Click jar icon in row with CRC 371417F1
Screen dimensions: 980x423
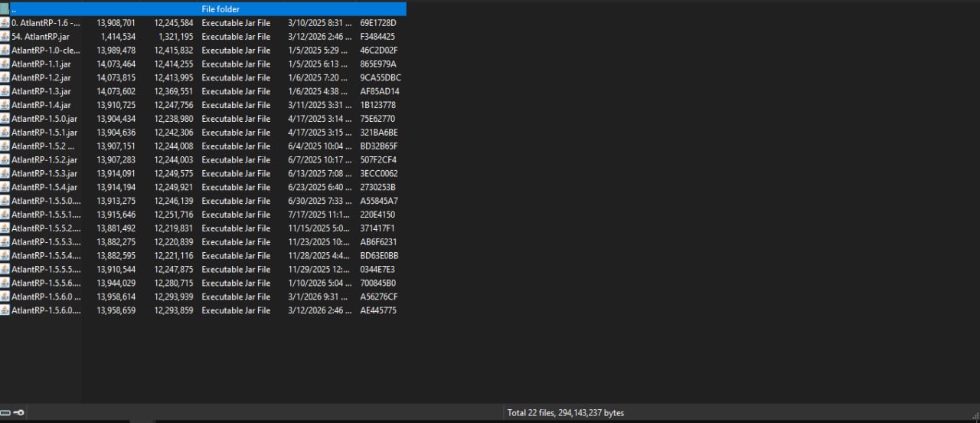[5, 228]
